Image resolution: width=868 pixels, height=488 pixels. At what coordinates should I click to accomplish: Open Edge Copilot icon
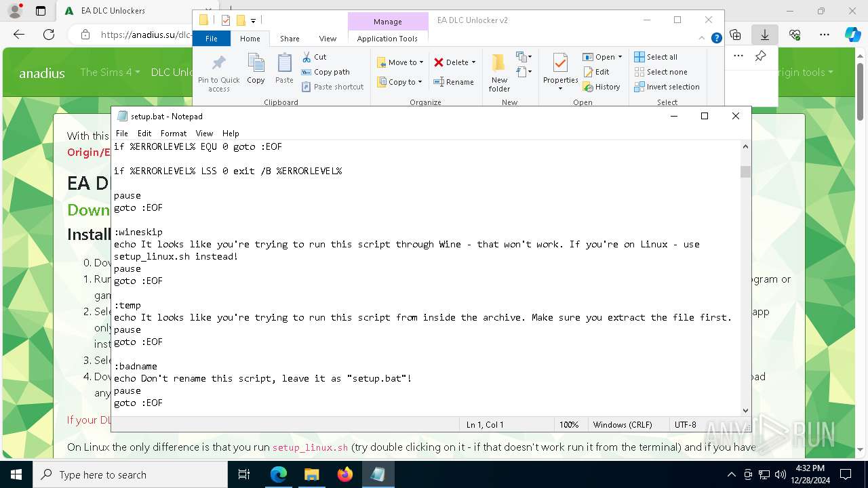(852, 35)
